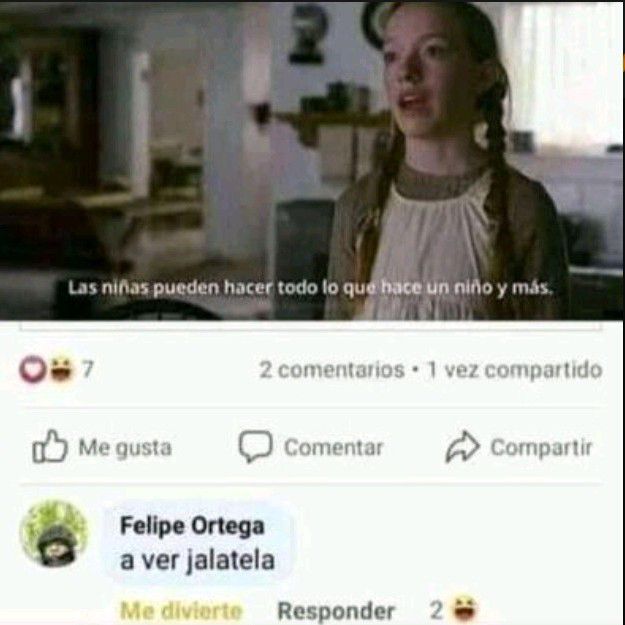Reply with Responder on Felipe's comment
The width and height of the screenshot is (625, 625).
tap(336, 610)
